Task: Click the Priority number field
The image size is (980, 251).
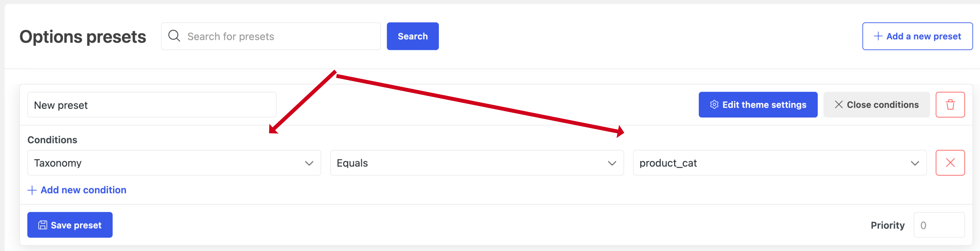Action: [939, 225]
